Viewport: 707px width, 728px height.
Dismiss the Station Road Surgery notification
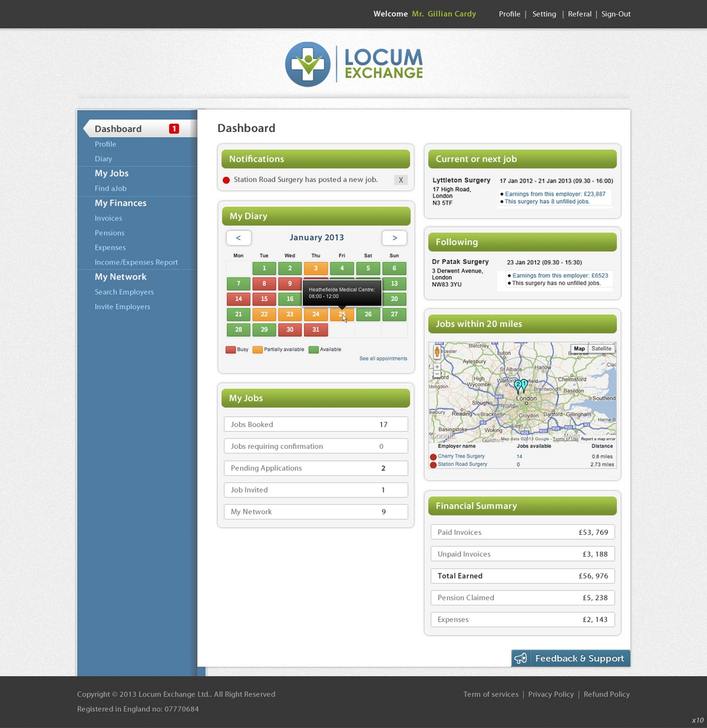401,180
